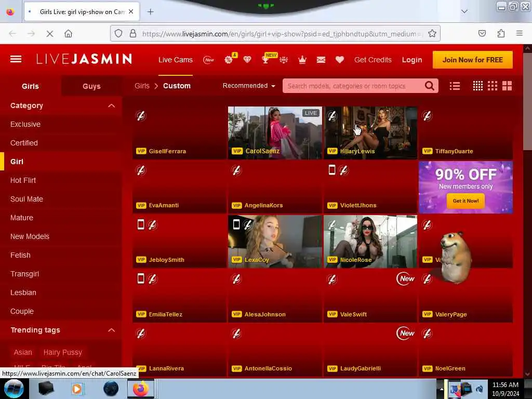Open the ValerySwift-row ValeSwift name link
532x399 pixels.
353,314
